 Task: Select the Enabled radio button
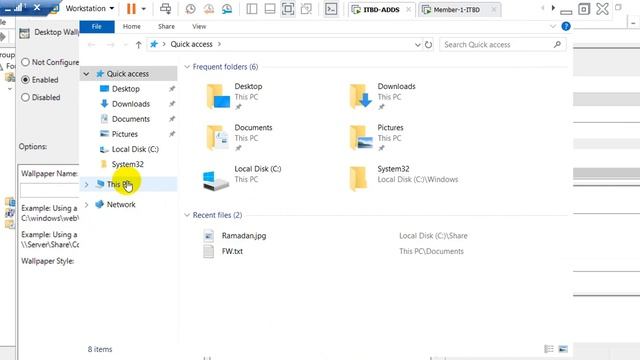pos(25,80)
